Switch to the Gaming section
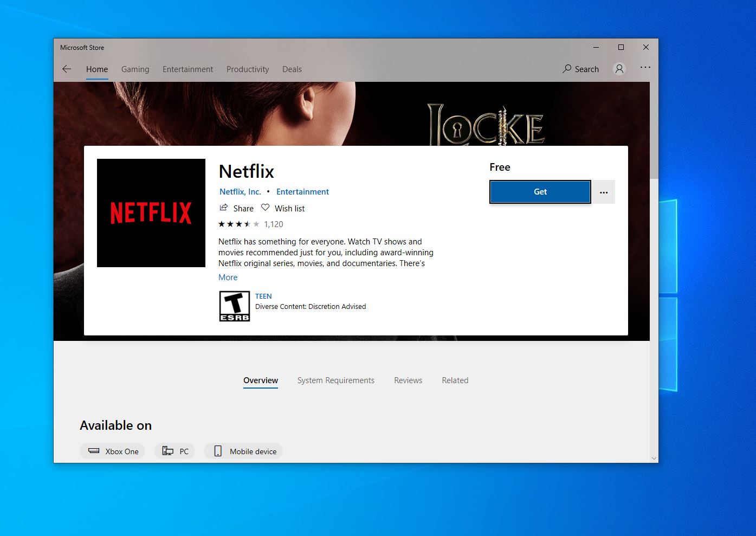 point(135,69)
